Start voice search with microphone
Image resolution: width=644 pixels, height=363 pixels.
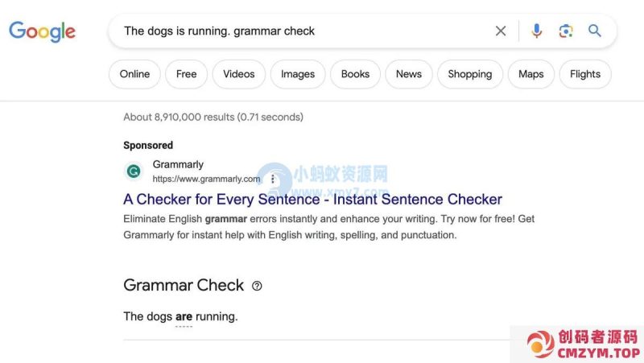537,31
